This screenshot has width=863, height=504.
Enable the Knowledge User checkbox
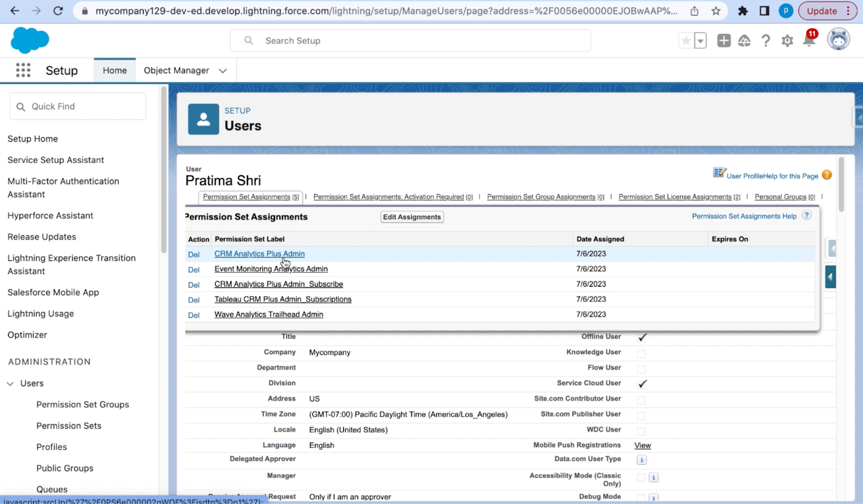[641, 353]
